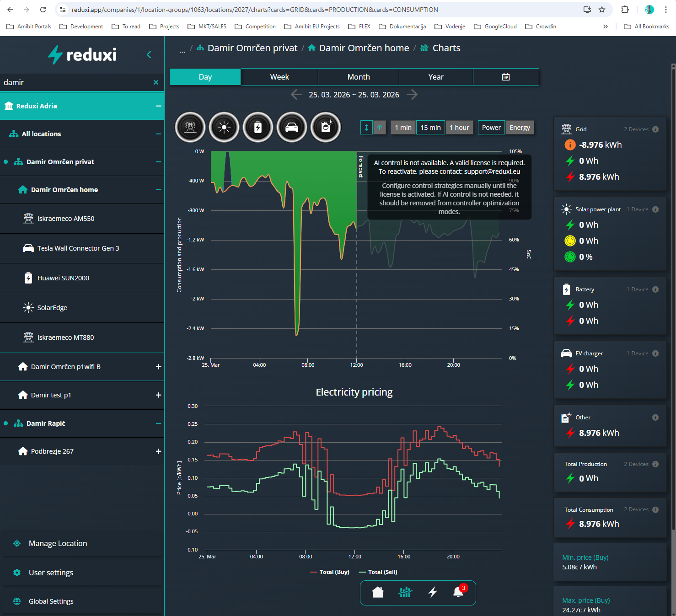The image size is (676, 616).
Task: Switch to the Month tab
Action: click(359, 77)
